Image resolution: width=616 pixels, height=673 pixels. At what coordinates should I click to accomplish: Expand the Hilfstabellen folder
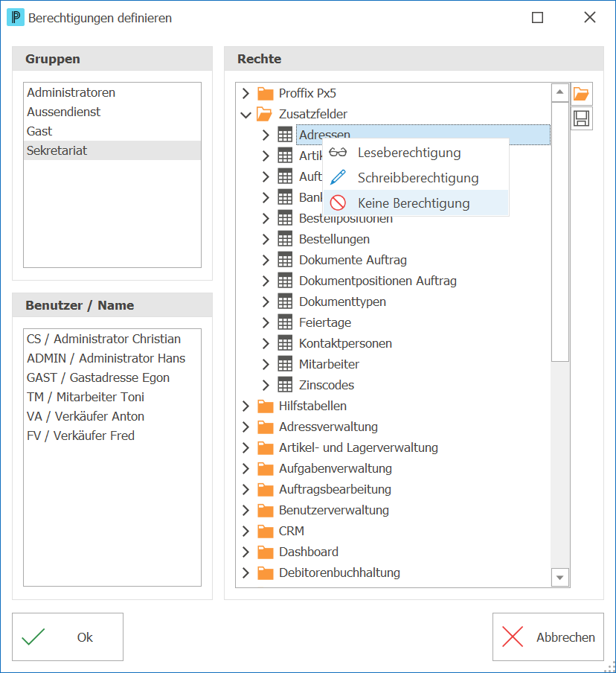point(246,406)
